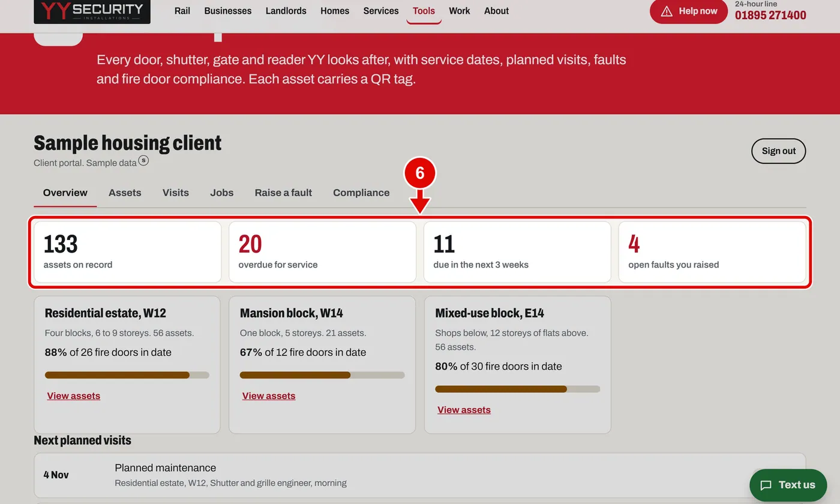Open the Compliance tab

point(361,193)
